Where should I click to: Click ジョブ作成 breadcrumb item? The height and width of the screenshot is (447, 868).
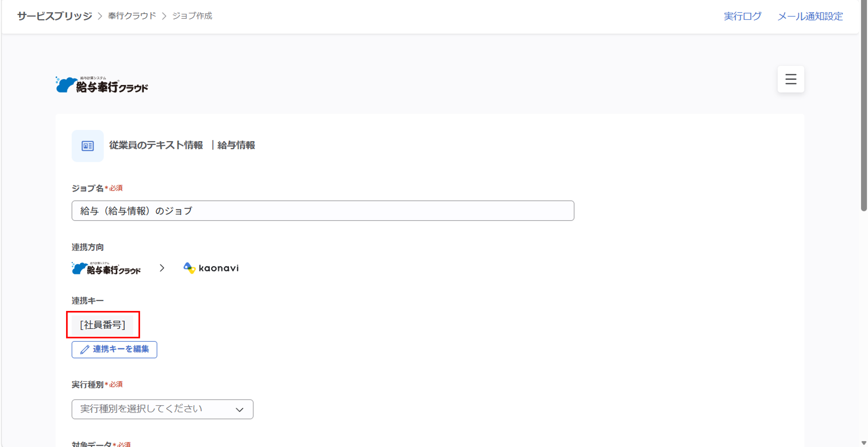point(192,16)
